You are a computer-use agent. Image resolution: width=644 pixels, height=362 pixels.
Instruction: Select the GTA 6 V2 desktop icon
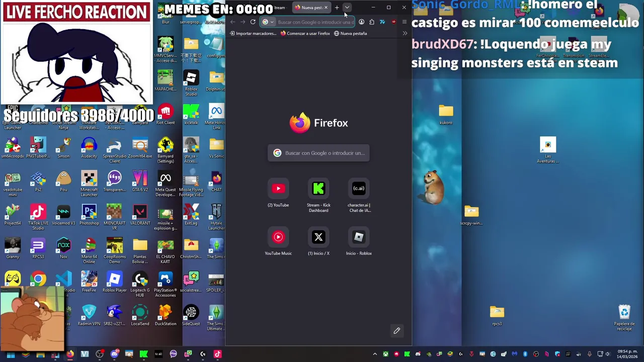pos(140,181)
